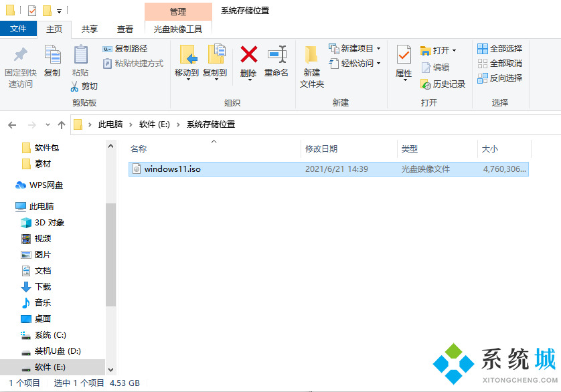Image resolution: width=561 pixels, height=392 pixels.
Task: Click navigation pane scrollbar down arrow
Action: tap(110, 370)
